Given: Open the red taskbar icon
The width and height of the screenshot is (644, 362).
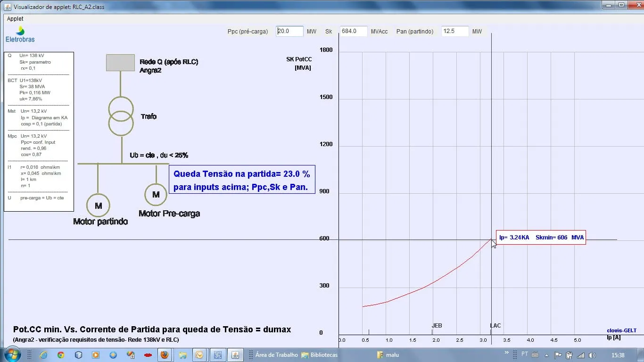Looking at the screenshot, I should [x=148, y=355].
